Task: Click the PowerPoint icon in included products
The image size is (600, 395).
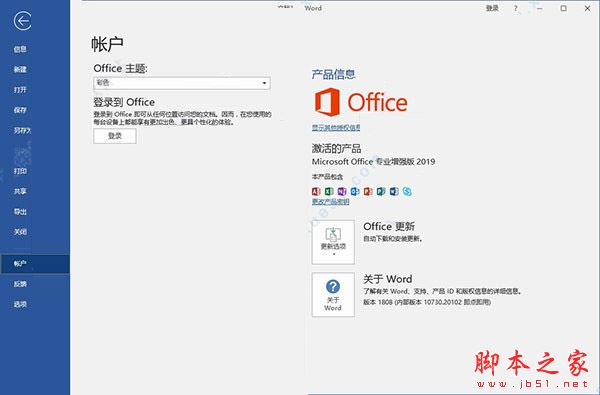Action: [368, 191]
